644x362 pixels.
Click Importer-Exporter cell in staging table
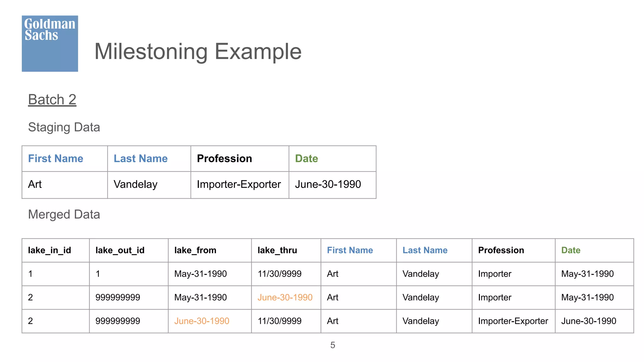(239, 184)
